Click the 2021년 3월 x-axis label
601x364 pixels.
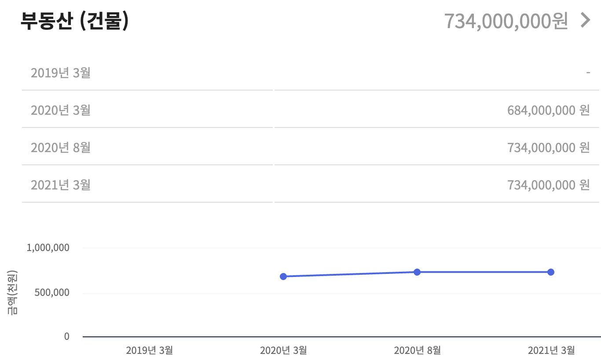[x=551, y=350]
